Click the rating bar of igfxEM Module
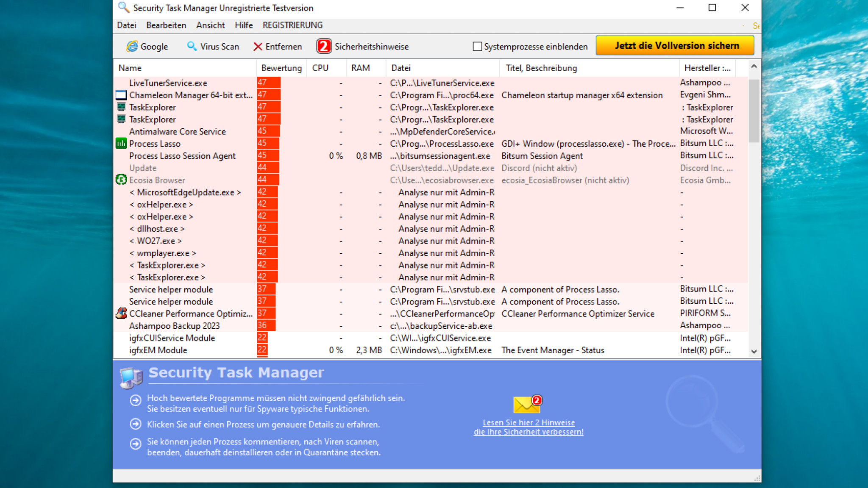Image resolution: width=868 pixels, height=488 pixels. (262, 350)
